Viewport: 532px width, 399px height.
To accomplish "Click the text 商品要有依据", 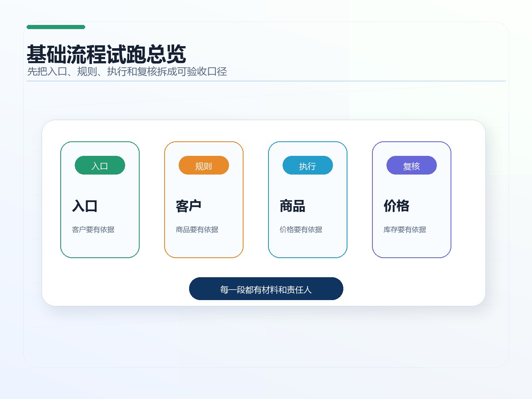I will (197, 229).
